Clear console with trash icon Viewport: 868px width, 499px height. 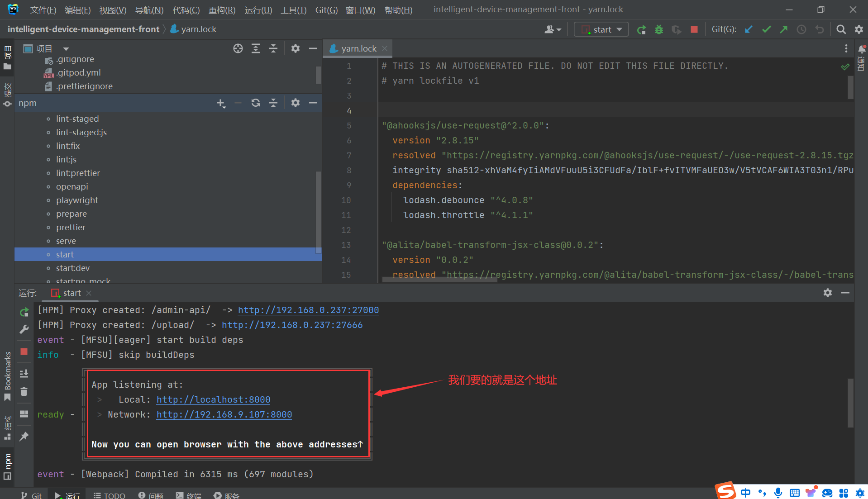tap(24, 391)
